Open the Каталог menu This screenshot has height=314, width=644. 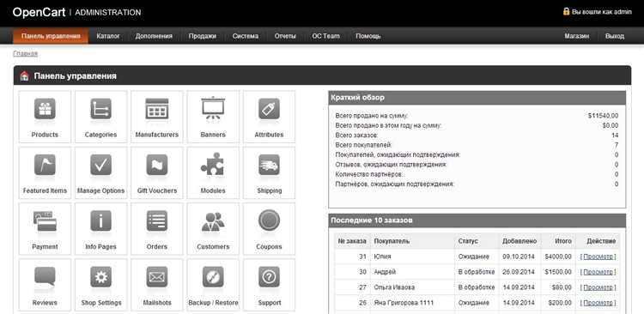click(108, 36)
